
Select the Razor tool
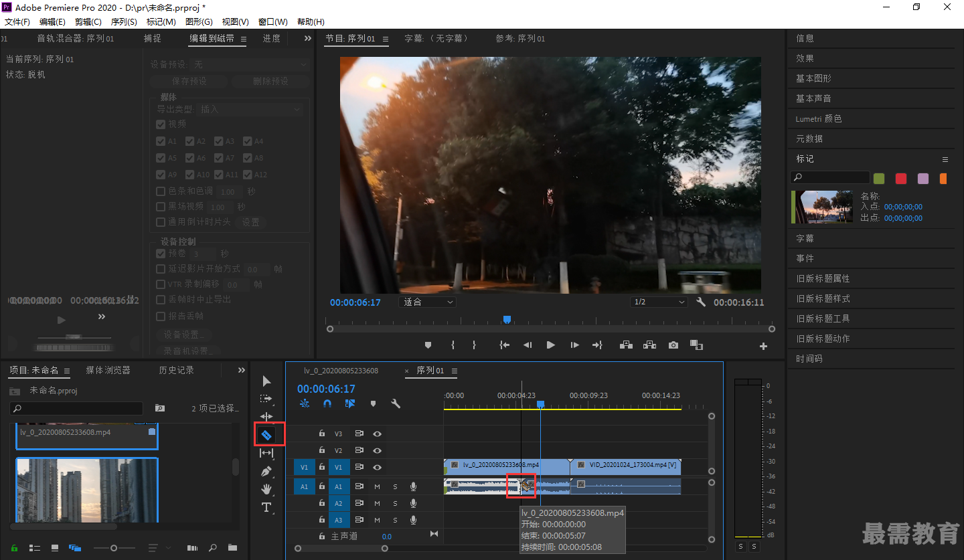[266, 435]
